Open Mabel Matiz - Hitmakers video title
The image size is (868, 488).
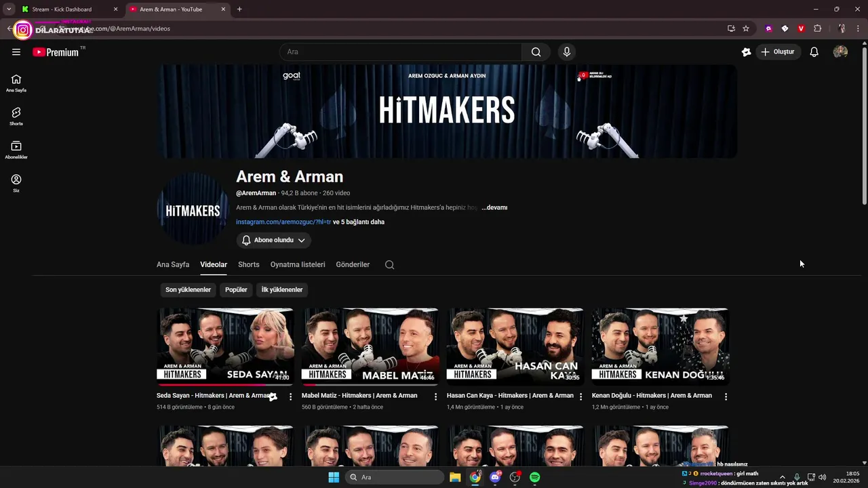[359, 395]
